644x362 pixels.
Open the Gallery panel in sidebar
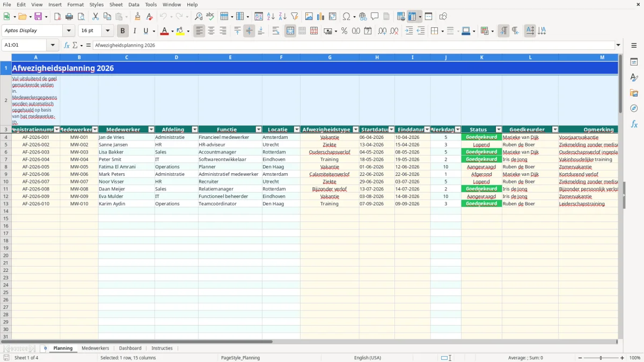pyautogui.click(x=634, y=93)
